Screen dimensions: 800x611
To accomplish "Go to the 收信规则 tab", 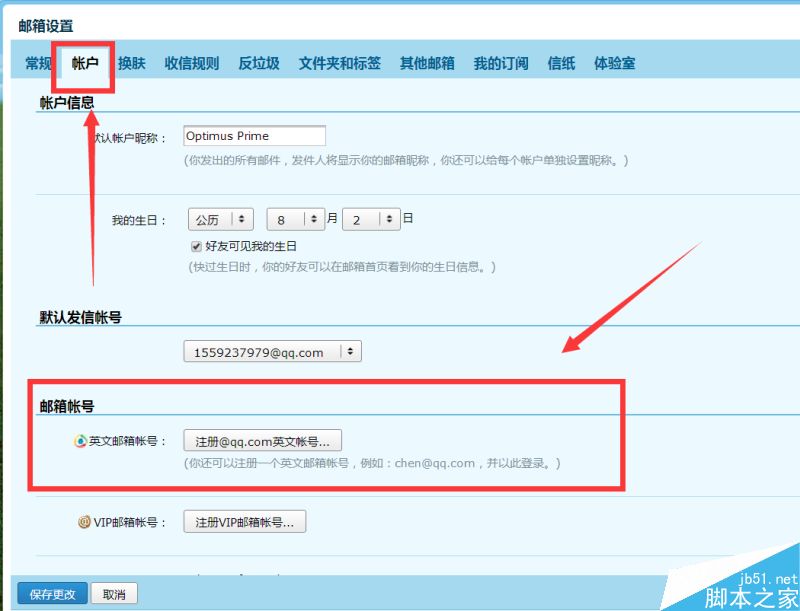I will pyautogui.click(x=191, y=63).
